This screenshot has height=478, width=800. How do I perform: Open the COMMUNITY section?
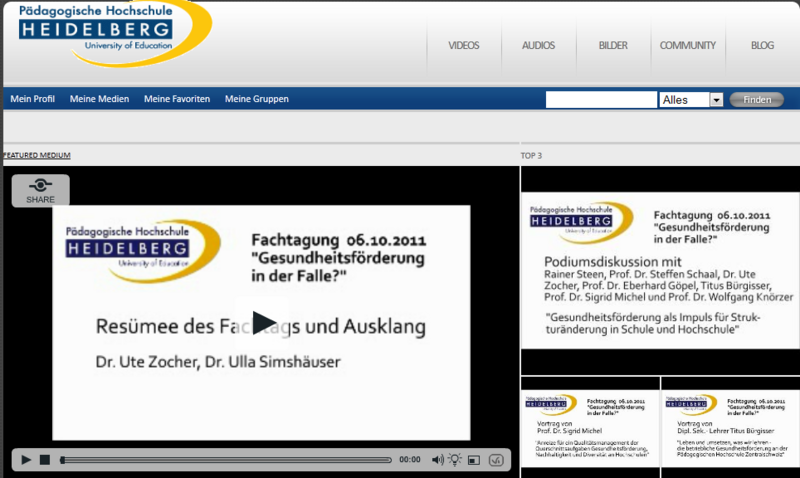click(x=687, y=45)
